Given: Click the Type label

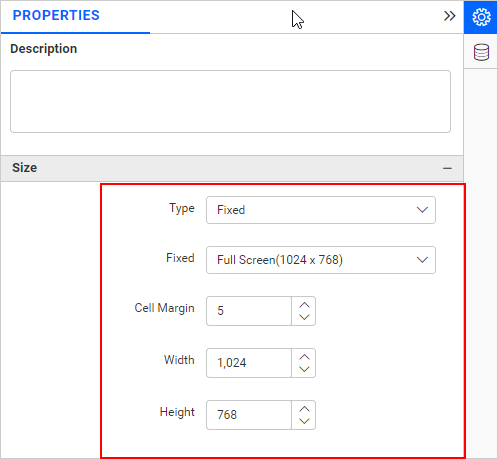Looking at the screenshot, I should (182, 208).
